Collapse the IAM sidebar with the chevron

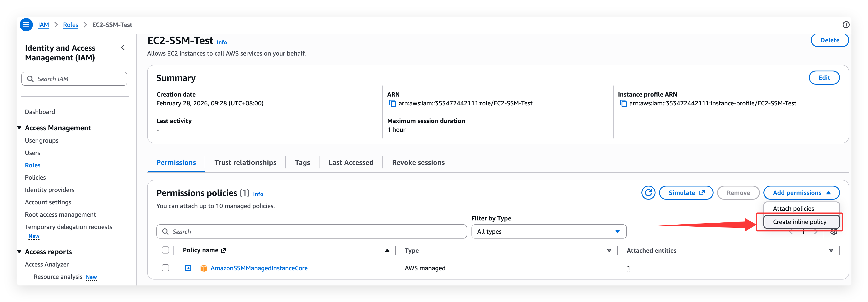pyautogui.click(x=123, y=47)
